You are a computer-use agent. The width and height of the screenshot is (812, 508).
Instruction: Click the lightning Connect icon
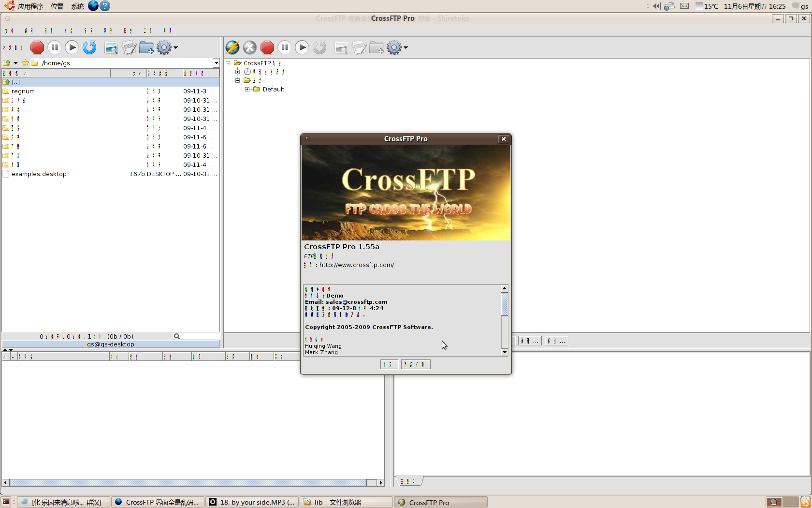[232, 47]
